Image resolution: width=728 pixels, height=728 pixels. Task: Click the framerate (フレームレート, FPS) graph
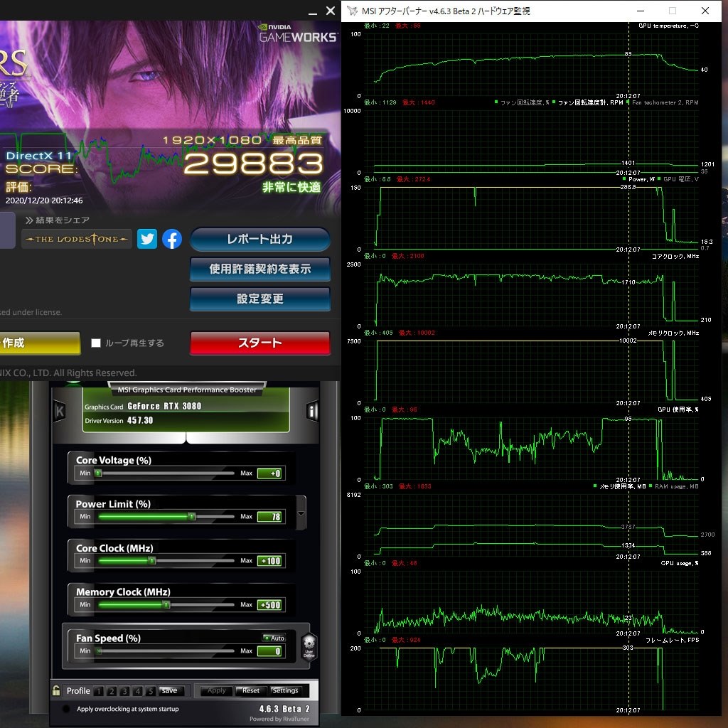[530, 679]
